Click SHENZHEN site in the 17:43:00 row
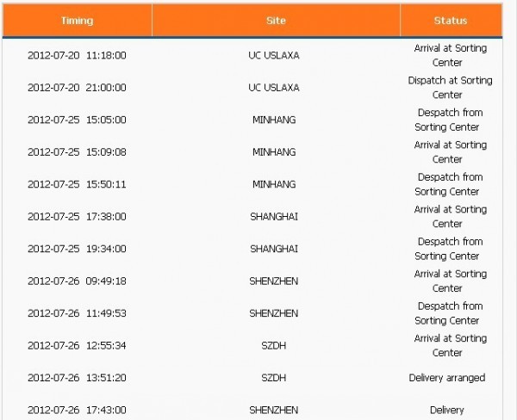This screenshot has height=420, width=517. click(274, 411)
